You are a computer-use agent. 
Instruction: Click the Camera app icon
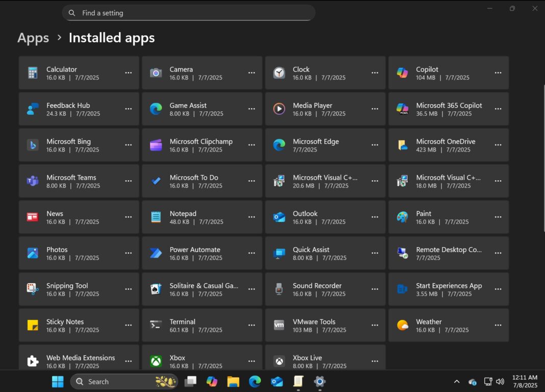(156, 72)
